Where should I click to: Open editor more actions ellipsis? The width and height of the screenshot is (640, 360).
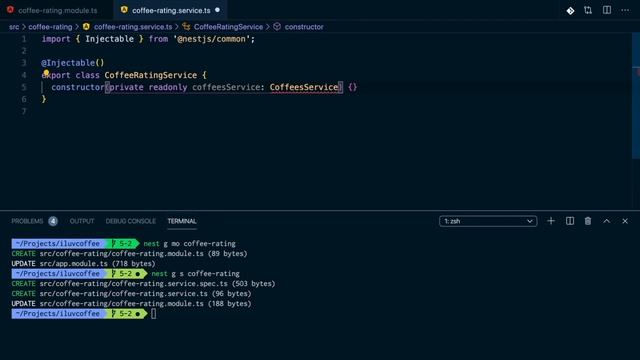(x=625, y=10)
